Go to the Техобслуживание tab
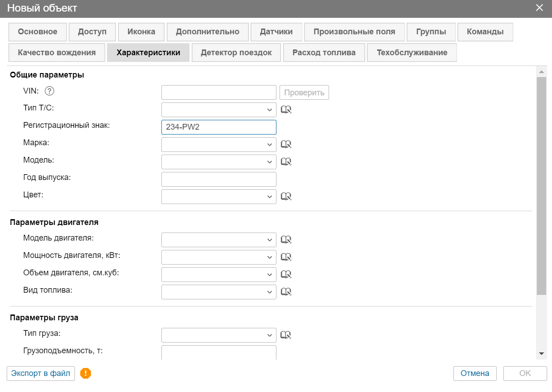The image size is (552, 392). [x=412, y=53]
